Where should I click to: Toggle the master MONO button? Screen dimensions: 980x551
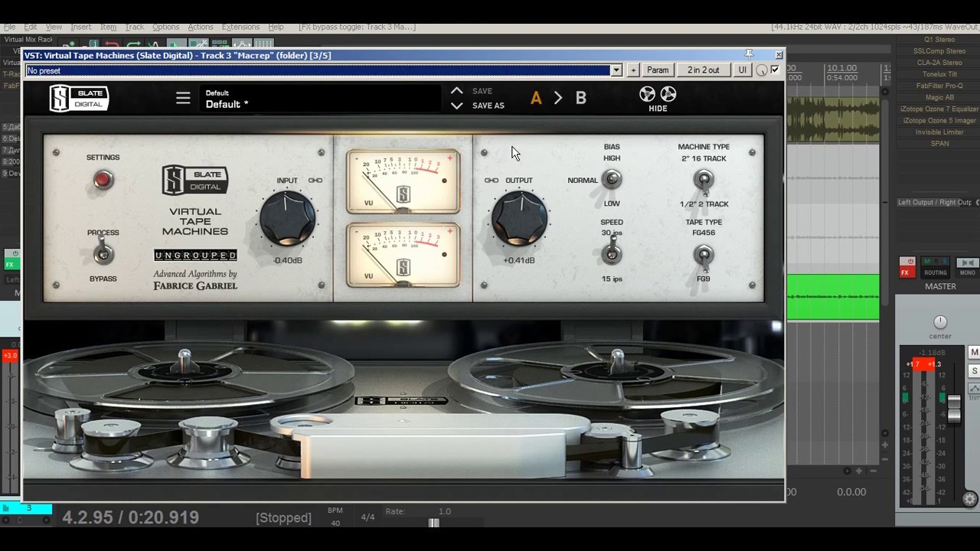967,267
